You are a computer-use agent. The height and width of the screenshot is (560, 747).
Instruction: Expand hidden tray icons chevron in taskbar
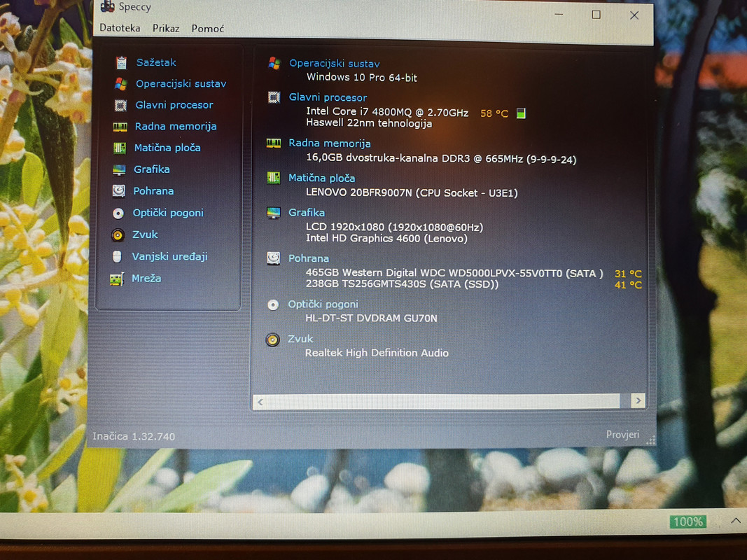(736, 521)
